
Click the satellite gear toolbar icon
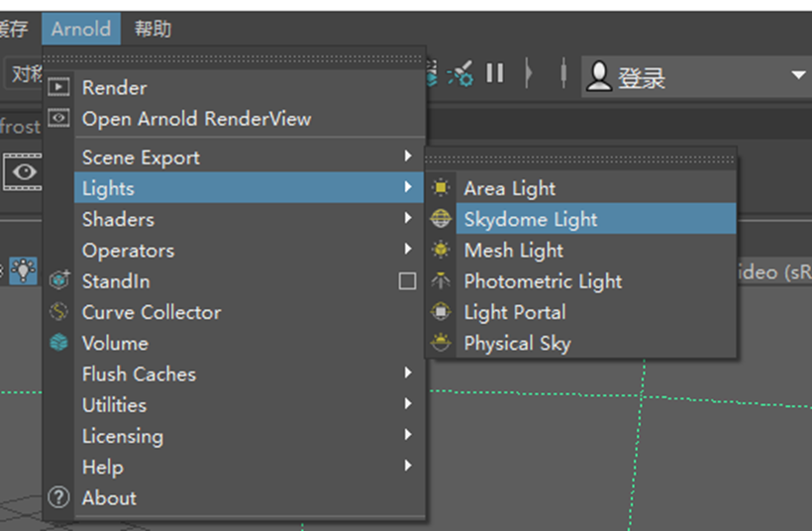(x=460, y=73)
